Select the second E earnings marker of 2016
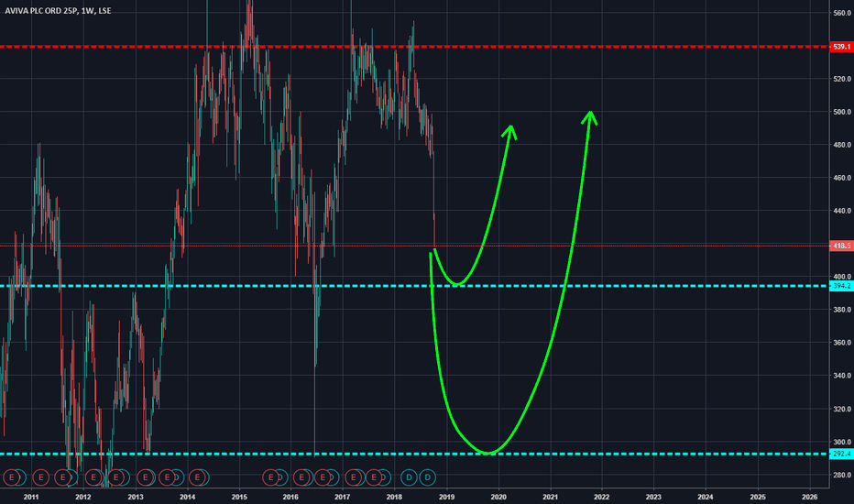The image size is (854, 504). (x=323, y=477)
